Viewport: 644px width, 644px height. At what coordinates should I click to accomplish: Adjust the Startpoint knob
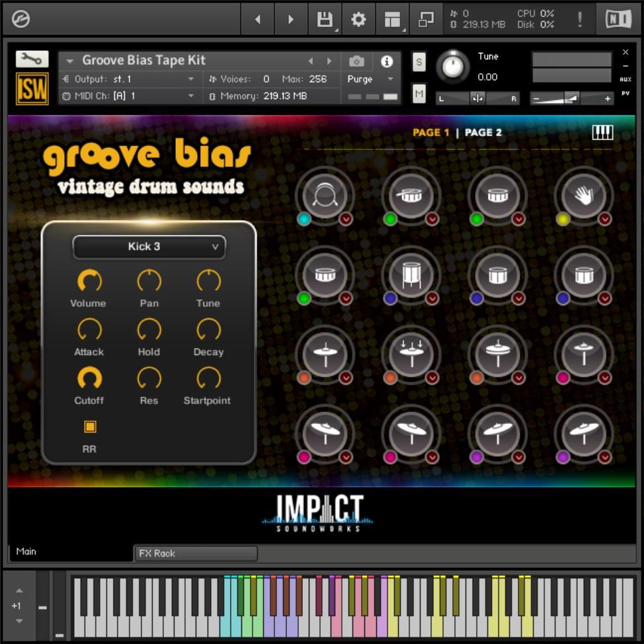click(209, 378)
